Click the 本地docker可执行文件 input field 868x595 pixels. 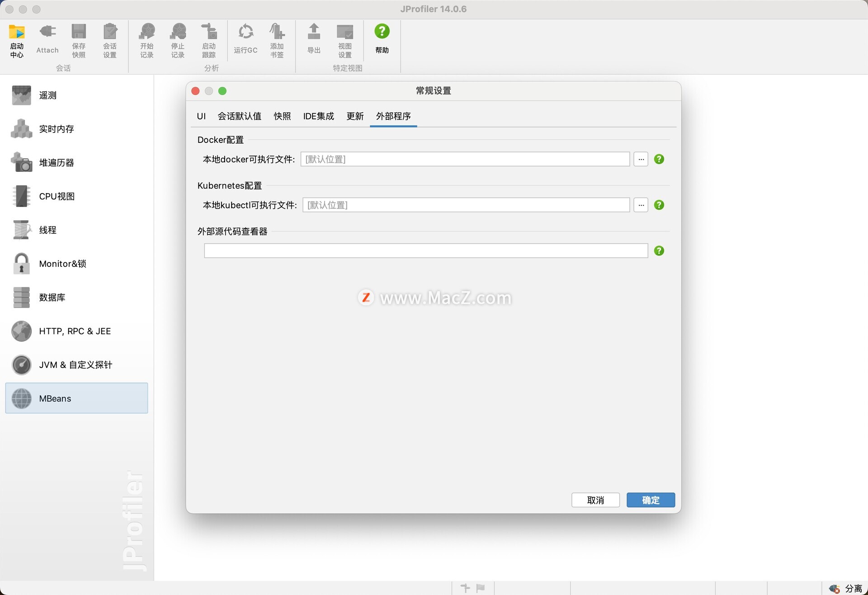click(x=465, y=159)
